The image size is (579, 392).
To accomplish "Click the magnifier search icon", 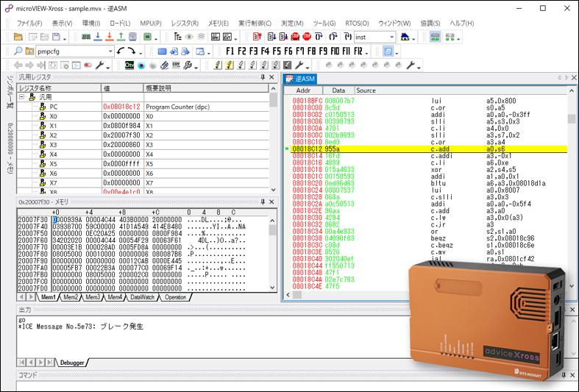I will (18, 51).
